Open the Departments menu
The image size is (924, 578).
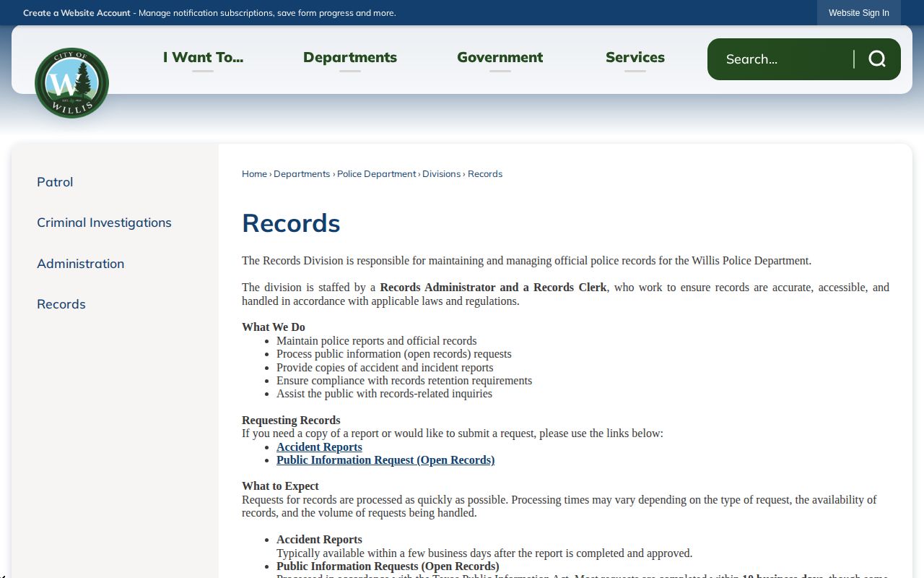(x=350, y=57)
